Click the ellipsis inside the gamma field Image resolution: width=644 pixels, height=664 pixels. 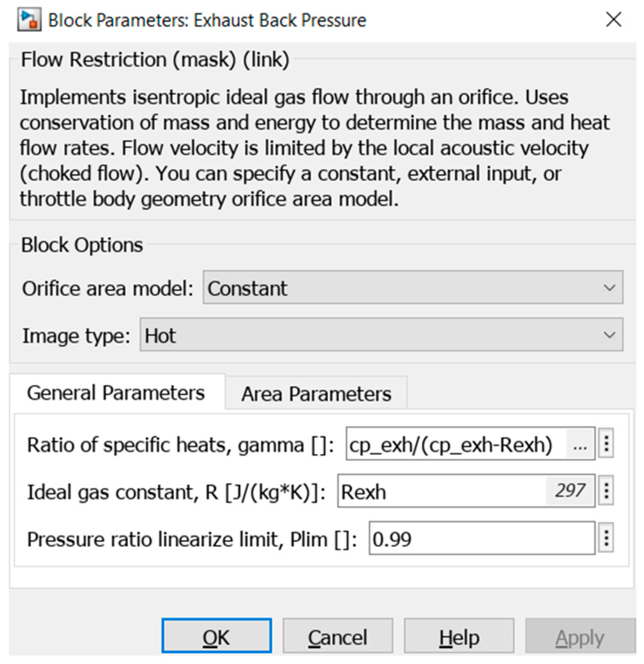580,445
